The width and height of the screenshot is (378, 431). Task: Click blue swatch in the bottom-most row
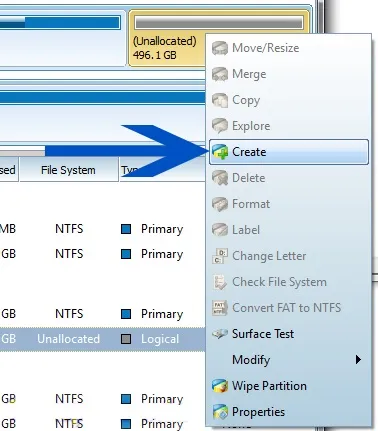(x=126, y=424)
